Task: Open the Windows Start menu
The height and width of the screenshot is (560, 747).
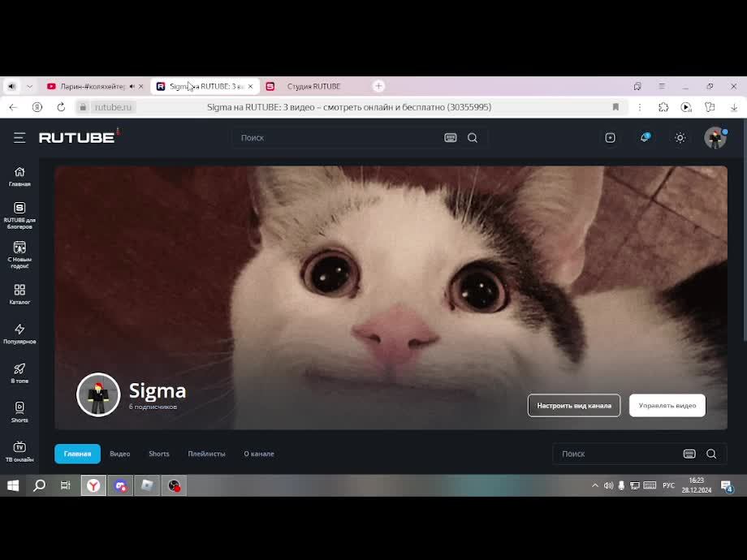Action: click(x=13, y=485)
